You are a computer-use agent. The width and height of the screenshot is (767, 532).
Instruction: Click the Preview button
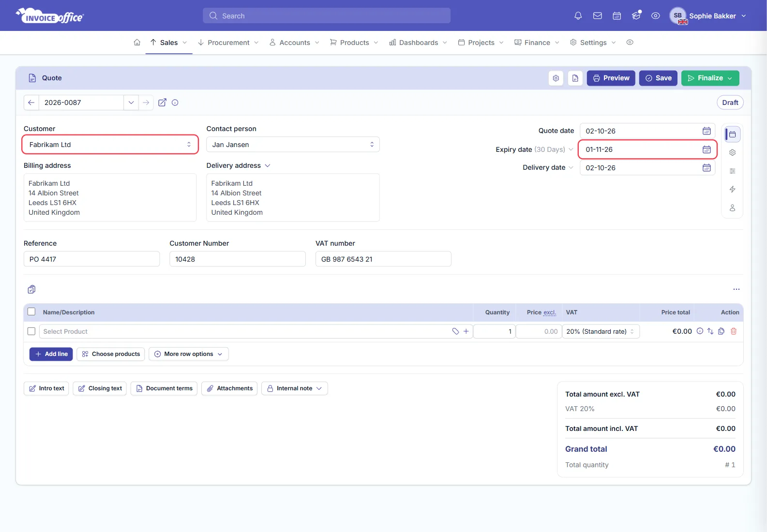[x=611, y=78]
